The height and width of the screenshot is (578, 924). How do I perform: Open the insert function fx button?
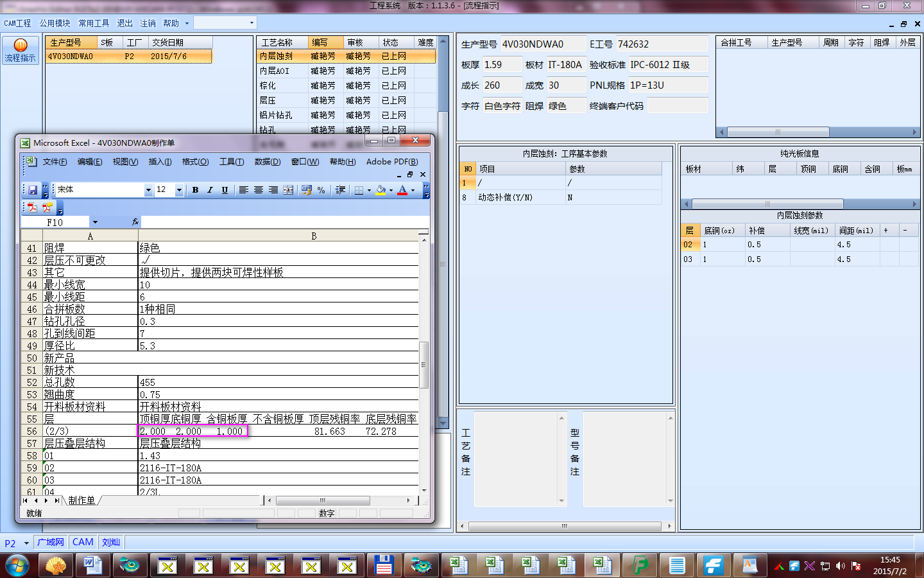pyautogui.click(x=135, y=222)
